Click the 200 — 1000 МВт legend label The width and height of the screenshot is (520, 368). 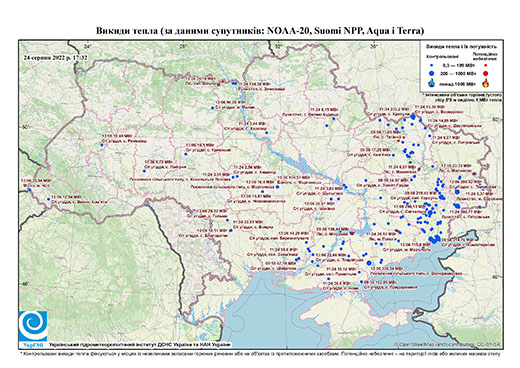click(459, 73)
